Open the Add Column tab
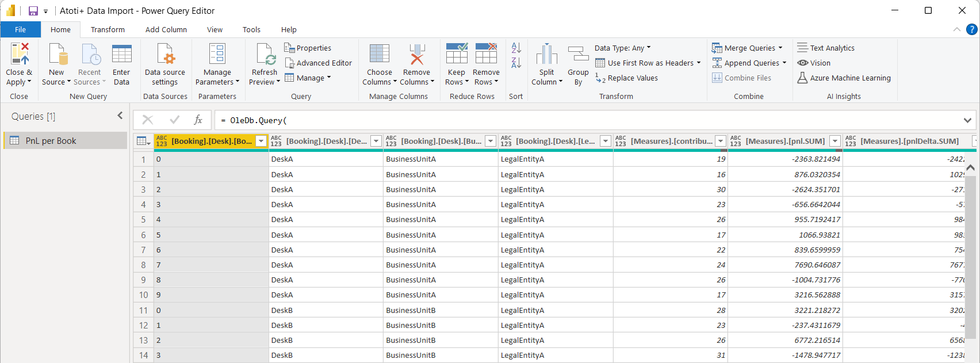 pos(166,30)
